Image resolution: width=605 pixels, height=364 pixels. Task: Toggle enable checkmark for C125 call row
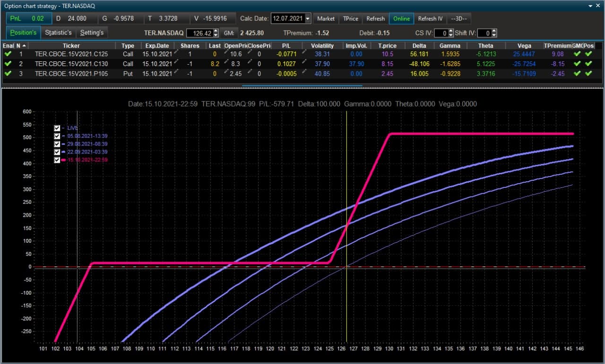pyautogui.click(x=8, y=54)
